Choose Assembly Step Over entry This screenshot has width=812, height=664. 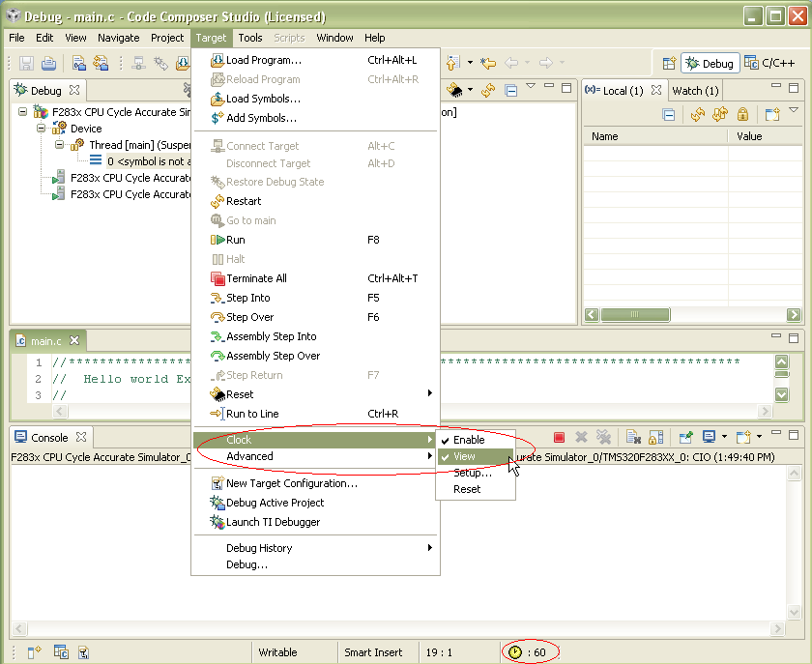click(x=315, y=356)
